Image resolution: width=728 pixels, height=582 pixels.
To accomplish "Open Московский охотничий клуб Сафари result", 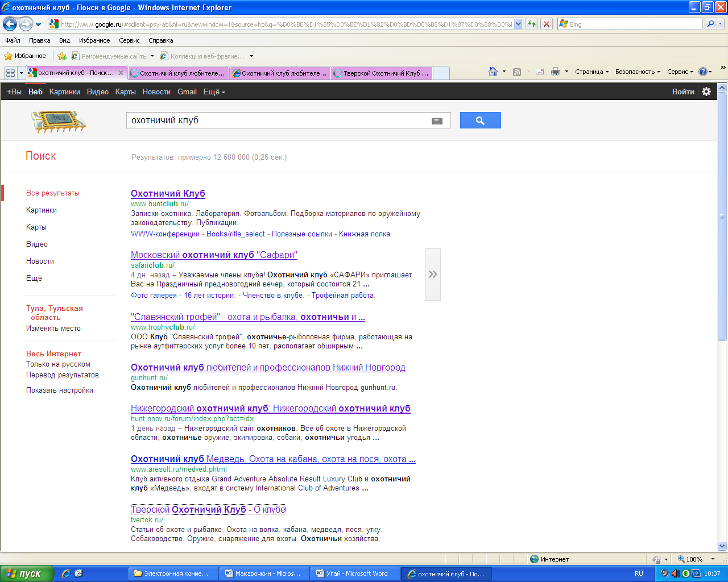I will pyautogui.click(x=214, y=255).
